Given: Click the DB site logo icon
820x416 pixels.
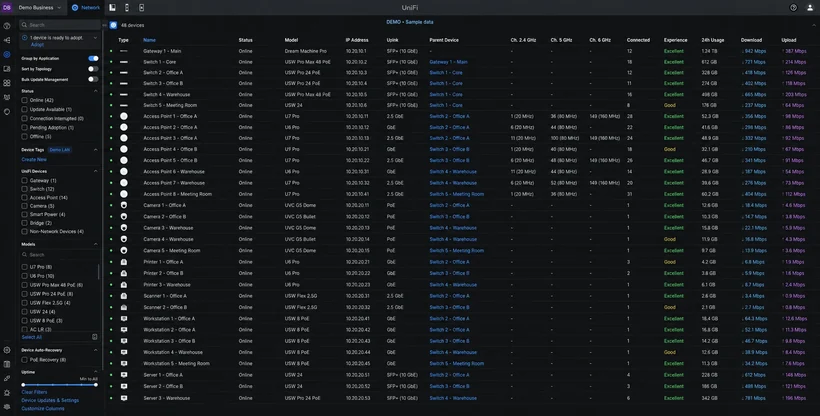Looking at the screenshot, I should click(x=7, y=7).
